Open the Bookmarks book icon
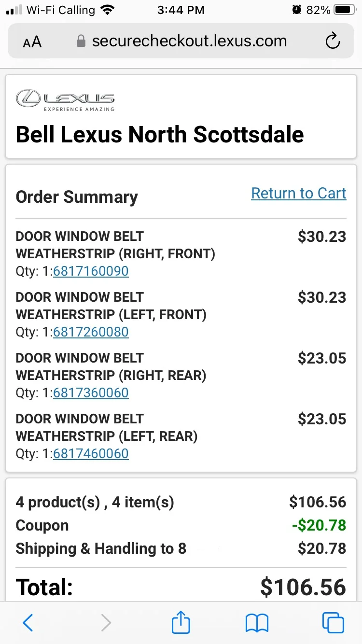The image size is (362, 644). [257, 623]
